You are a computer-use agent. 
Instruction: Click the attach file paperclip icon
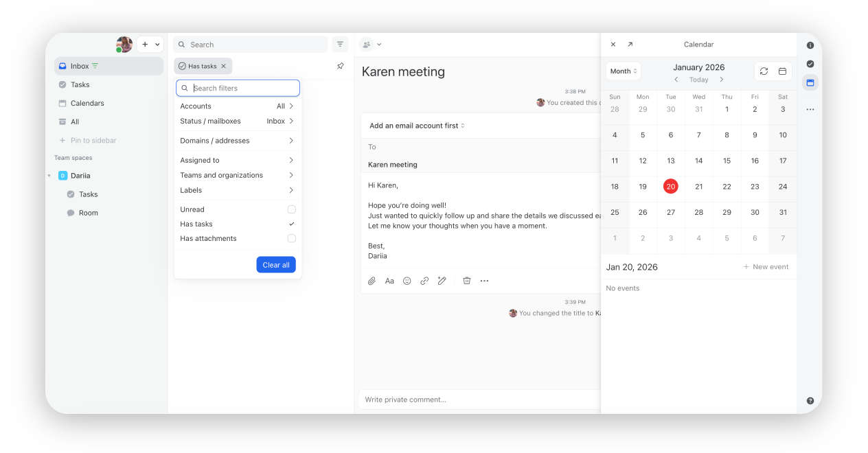tap(372, 281)
